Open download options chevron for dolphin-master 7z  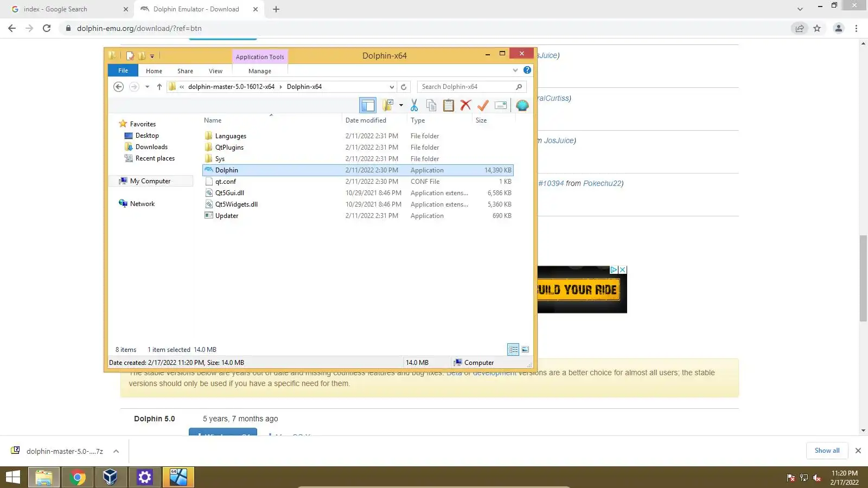click(x=116, y=451)
